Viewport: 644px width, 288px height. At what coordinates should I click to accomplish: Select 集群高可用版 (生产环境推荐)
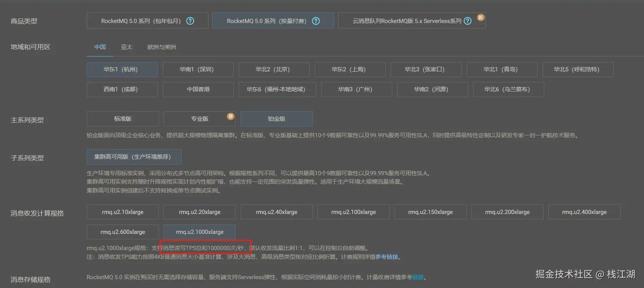(x=134, y=157)
